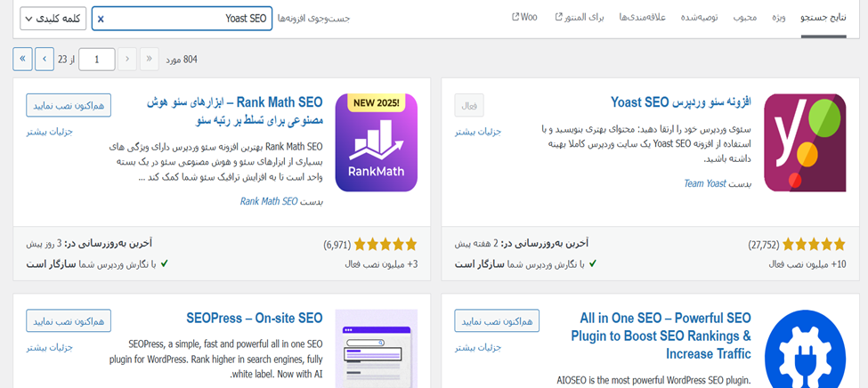Open the Featured plugins tab
This screenshot has height=388, width=868.
pyautogui.click(x=778, y=17)
